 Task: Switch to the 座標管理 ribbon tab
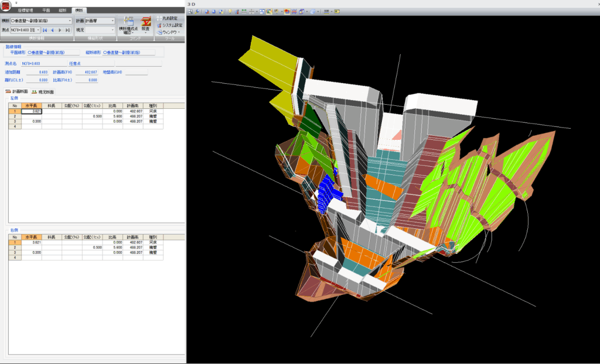[26, 11]
